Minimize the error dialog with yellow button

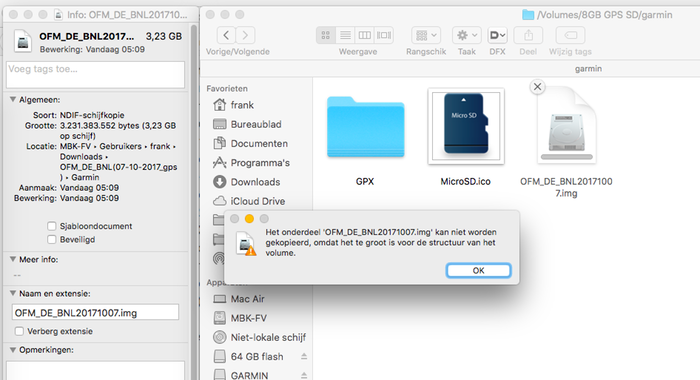point(250,219)
